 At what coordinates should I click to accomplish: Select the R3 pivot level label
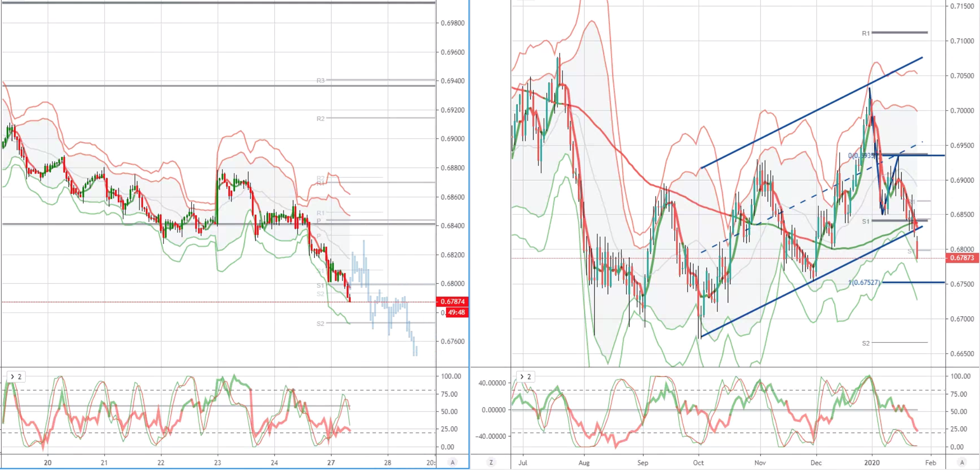[x=321, y=81]
